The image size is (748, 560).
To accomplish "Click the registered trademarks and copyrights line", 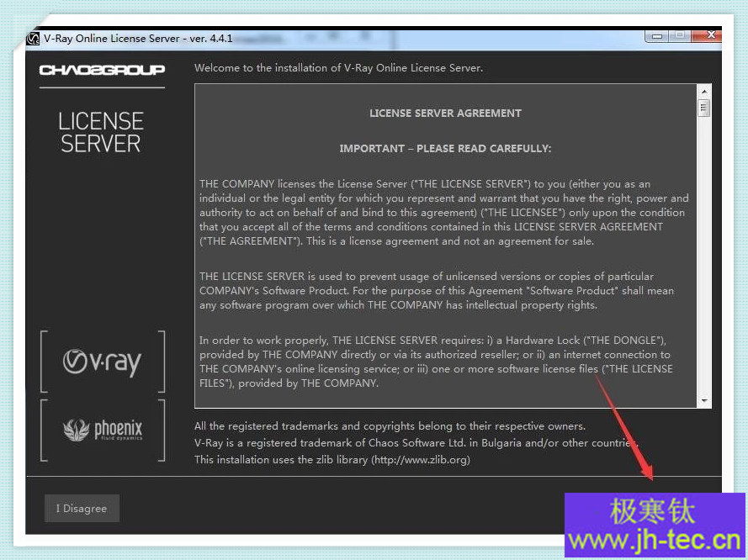I will coord(390,426).
